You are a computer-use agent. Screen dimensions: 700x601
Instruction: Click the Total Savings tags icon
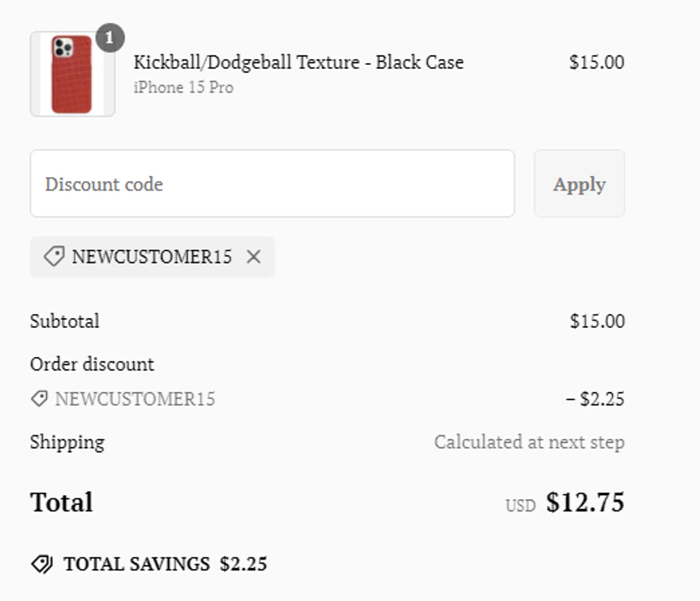pyautogui.click(x=42, y=564)
